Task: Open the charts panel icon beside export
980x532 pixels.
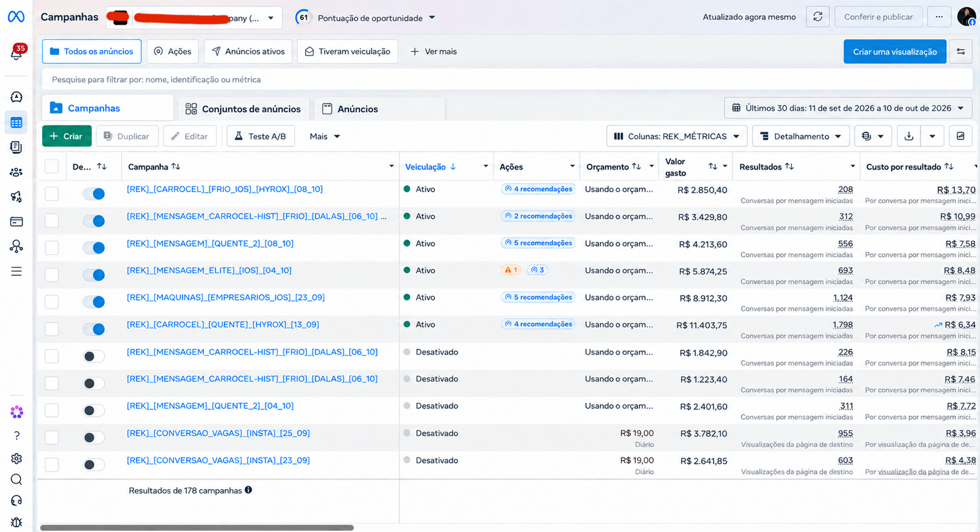Action: point(960,137)
